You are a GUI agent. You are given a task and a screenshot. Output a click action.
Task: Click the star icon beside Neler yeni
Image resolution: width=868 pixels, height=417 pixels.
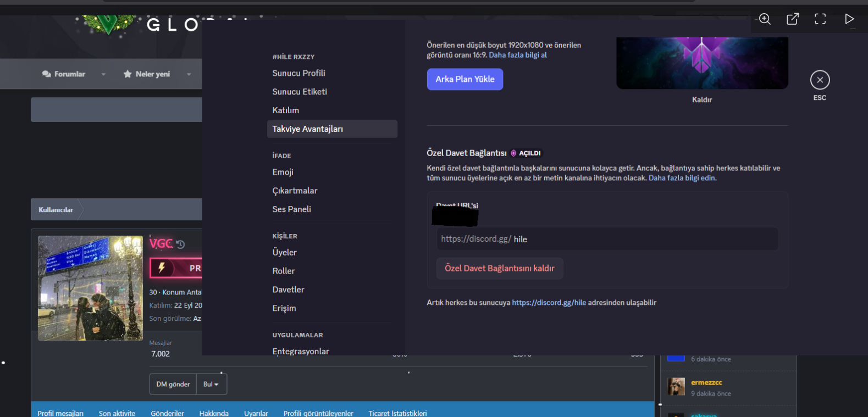(x=128, y=74)
